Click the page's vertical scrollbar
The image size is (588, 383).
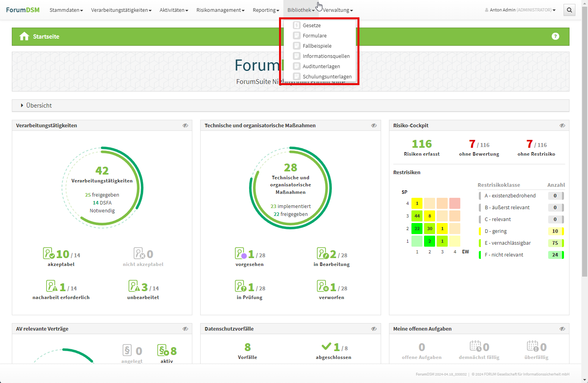tap(584, 158)
